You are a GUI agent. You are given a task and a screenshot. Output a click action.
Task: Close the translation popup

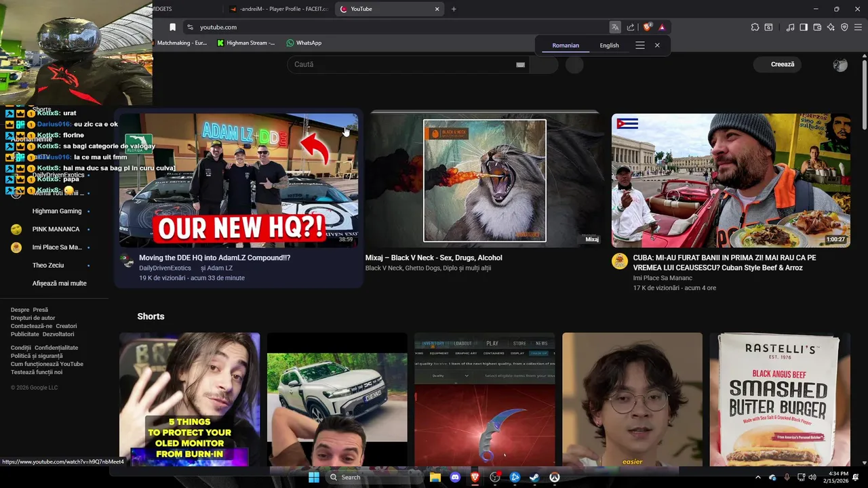(657, 45)
